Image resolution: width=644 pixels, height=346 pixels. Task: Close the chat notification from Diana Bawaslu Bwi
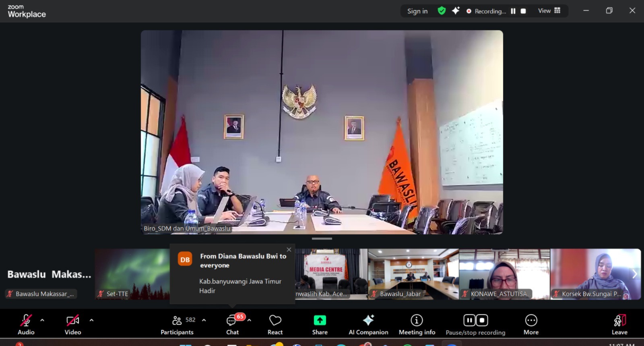pos(289,250)
